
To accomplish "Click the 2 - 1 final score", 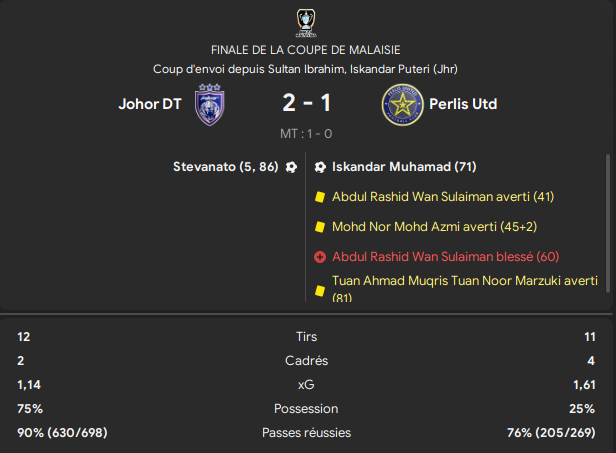I will (x=306, y=103).
